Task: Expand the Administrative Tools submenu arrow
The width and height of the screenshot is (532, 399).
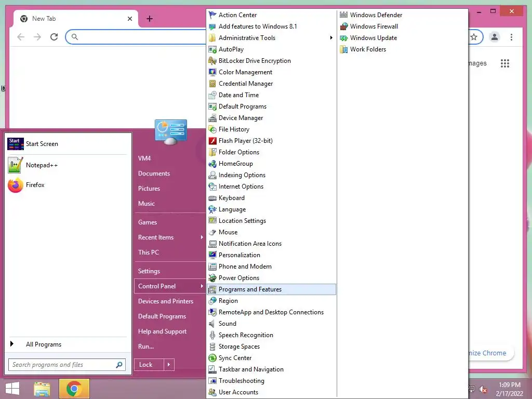Action: (331, 37)
